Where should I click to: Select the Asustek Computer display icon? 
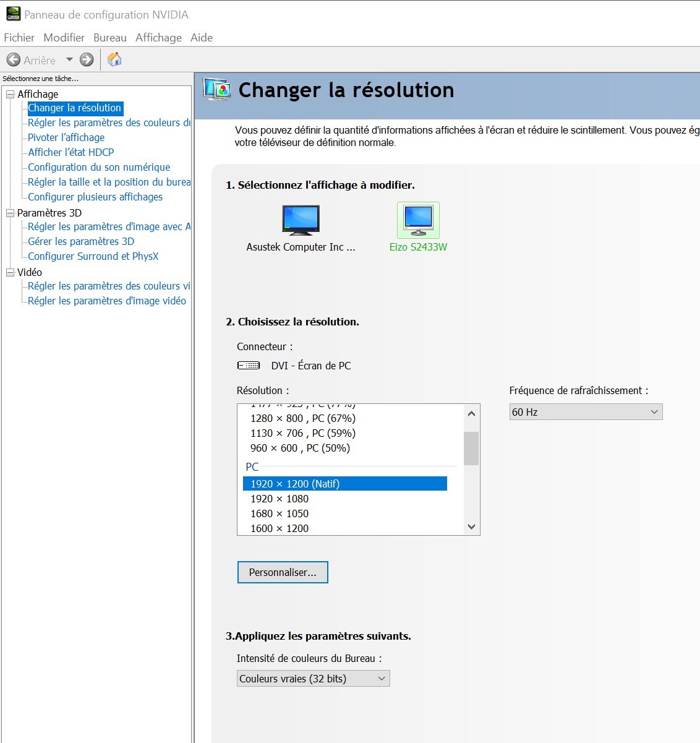coord(301,220)
